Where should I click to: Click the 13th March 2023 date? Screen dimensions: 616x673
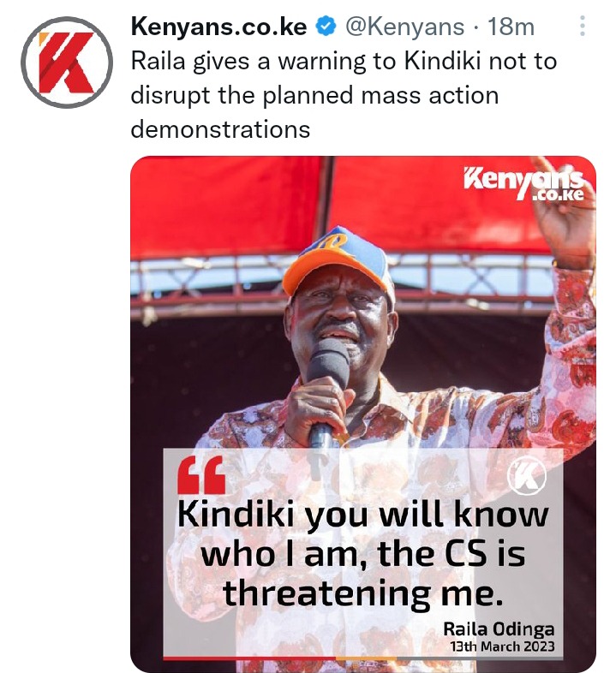click(502, 646)
